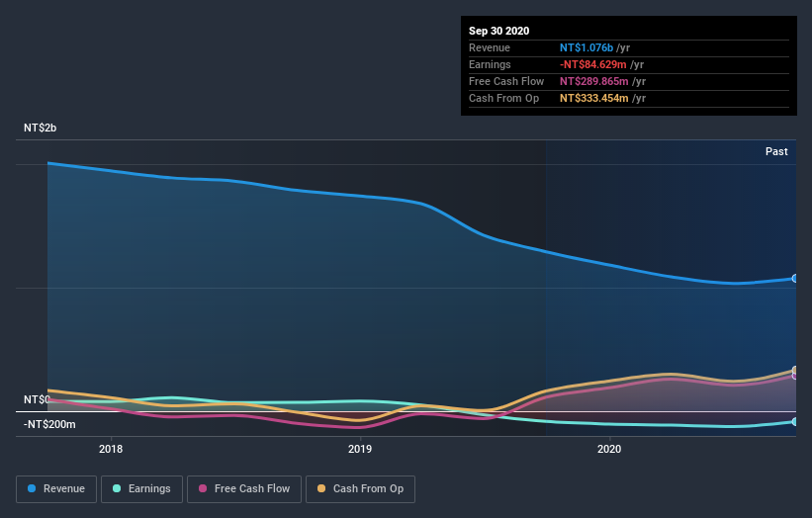Click the -NT$84.629m earnings value
This screenshot has height=518, width=812.
(593, 64)
